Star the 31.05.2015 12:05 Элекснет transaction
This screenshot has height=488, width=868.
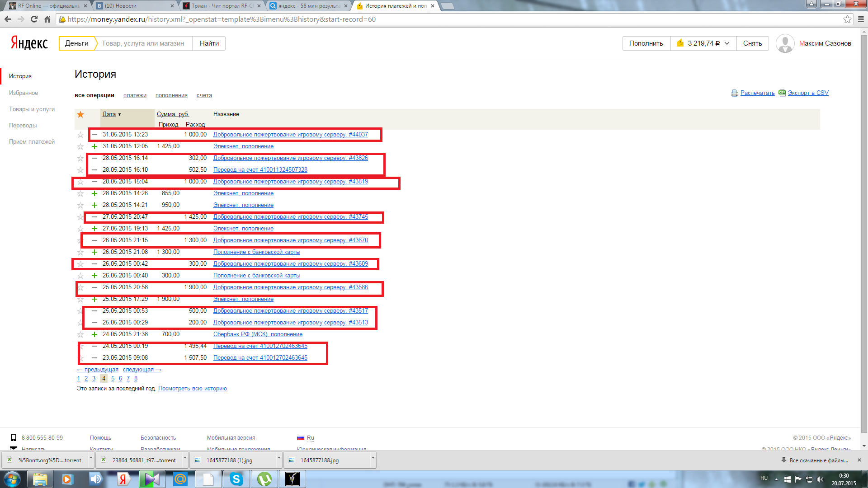point(80,146)
